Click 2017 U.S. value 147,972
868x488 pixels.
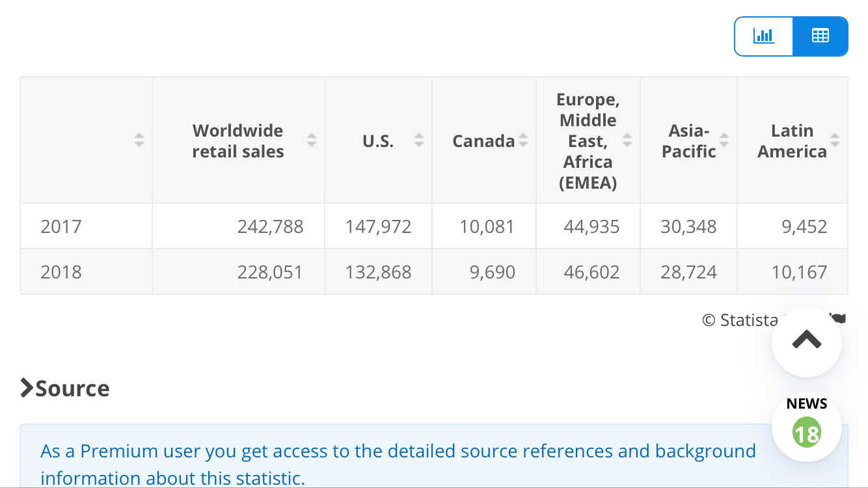[x=378, y=226]
